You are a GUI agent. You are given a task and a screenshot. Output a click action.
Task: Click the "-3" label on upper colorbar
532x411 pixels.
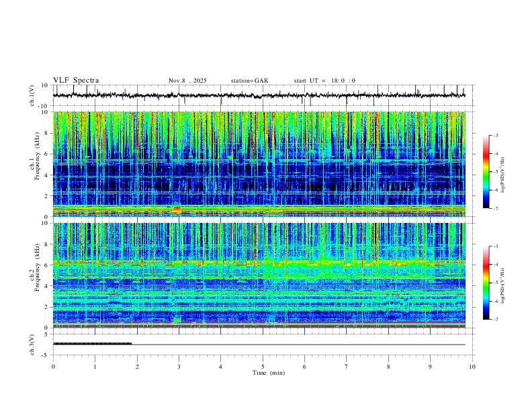[495, 135]
